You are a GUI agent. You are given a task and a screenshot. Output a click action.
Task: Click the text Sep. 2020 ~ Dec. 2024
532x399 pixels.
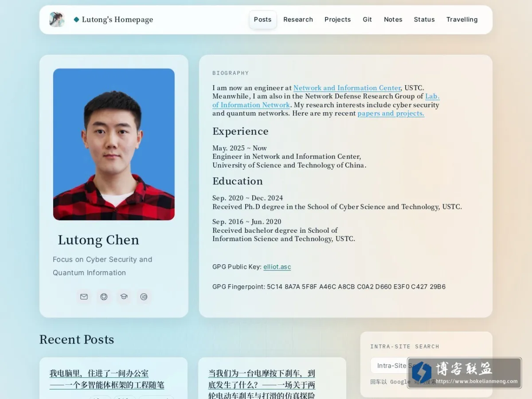247,198
